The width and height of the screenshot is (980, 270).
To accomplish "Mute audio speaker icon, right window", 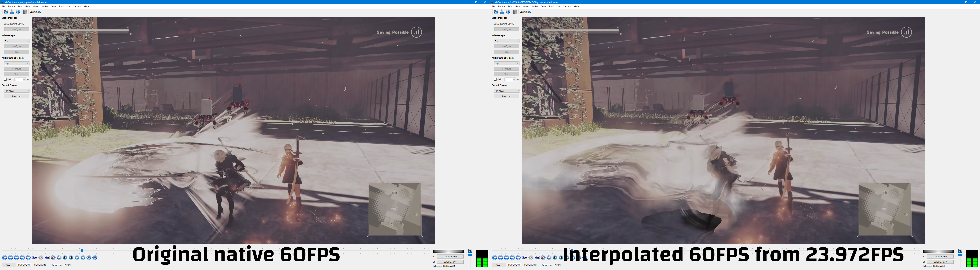I will [x=960, y=251].
